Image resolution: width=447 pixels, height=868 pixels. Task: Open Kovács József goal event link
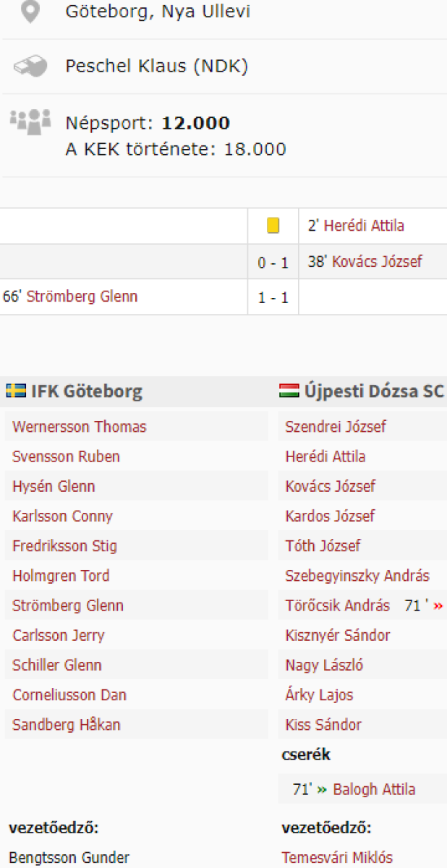[x=377, y=262]
